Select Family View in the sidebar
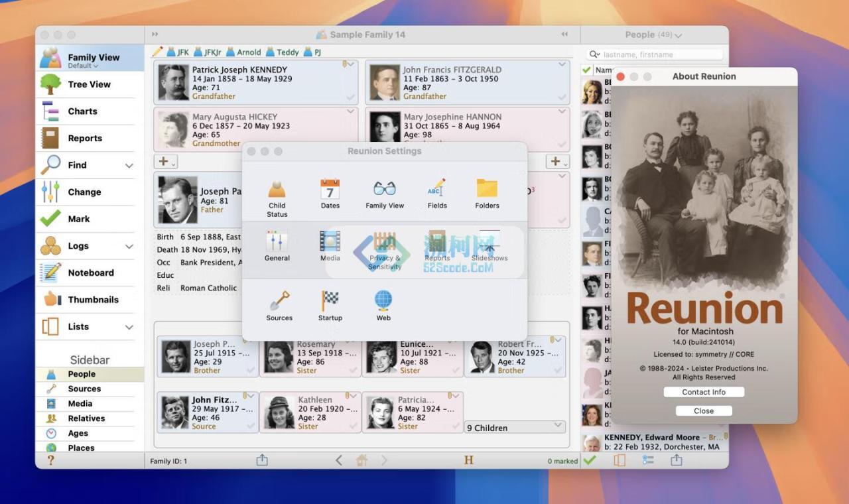This screenshot has width=849, height=504. (89, 58)
